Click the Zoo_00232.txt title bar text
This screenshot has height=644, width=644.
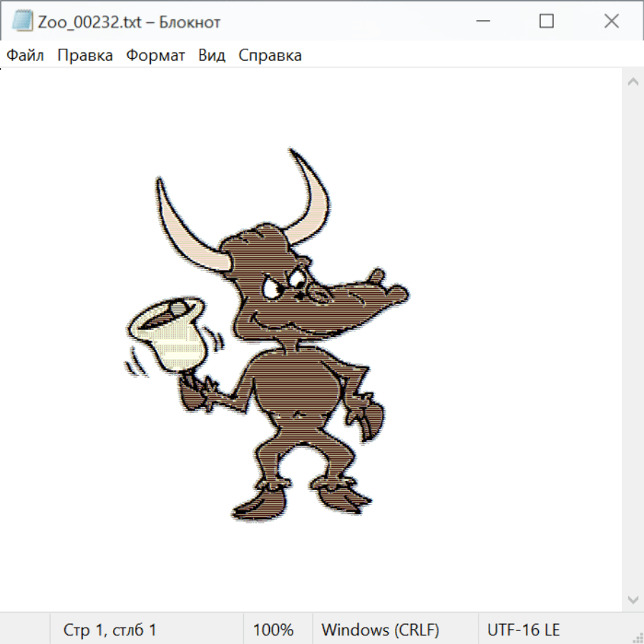coord(129,21)
